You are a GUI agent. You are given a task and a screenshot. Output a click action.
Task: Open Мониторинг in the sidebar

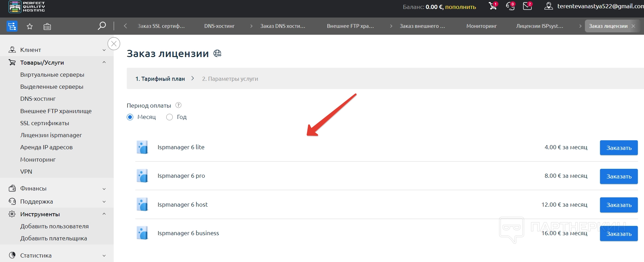click(38, 160)
